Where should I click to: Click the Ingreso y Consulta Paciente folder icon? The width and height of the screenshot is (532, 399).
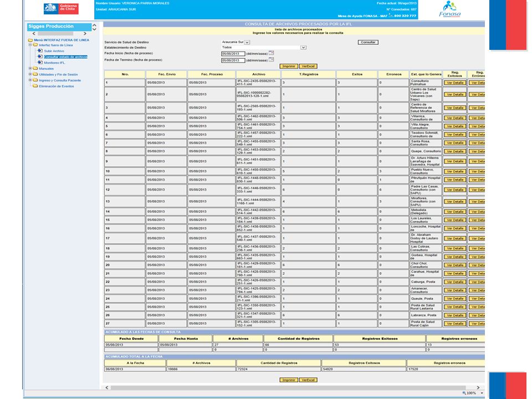coord(35,80)
